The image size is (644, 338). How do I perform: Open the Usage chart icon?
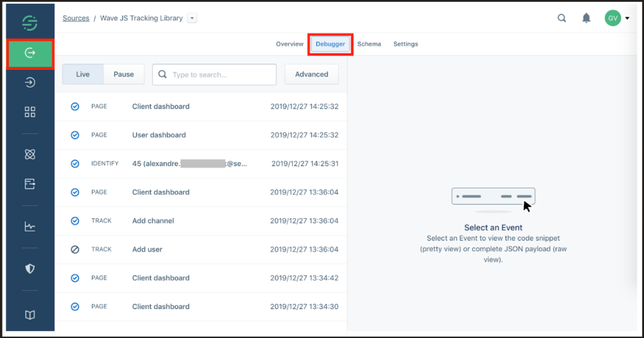[x=30, y=227]
